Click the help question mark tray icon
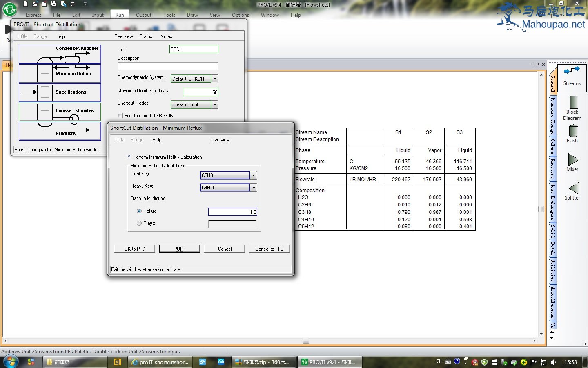Image resolution: width=588 pixels, height=368 pixels. click(457, 361)
